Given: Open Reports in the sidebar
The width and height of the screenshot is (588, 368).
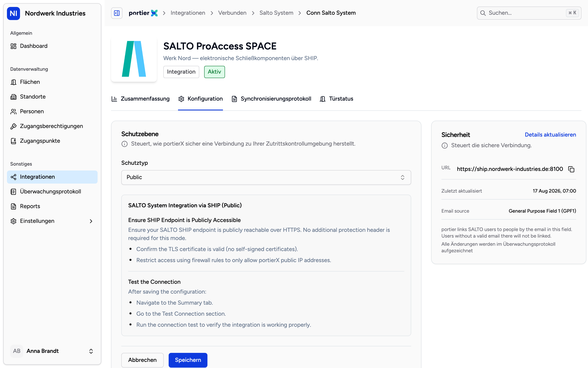Looking at the screenshot, I should (x=52, y=206).
